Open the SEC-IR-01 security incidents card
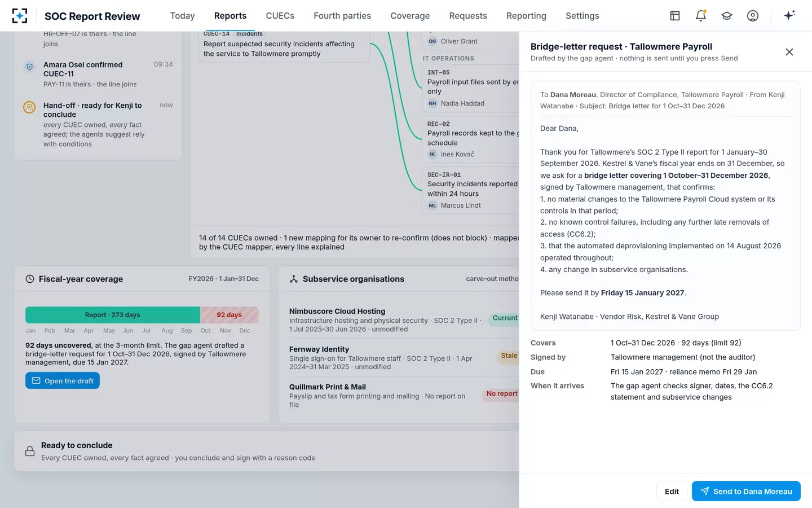This screenshot has width=812, height=508. pyautogui.click(x=471, y=190)
